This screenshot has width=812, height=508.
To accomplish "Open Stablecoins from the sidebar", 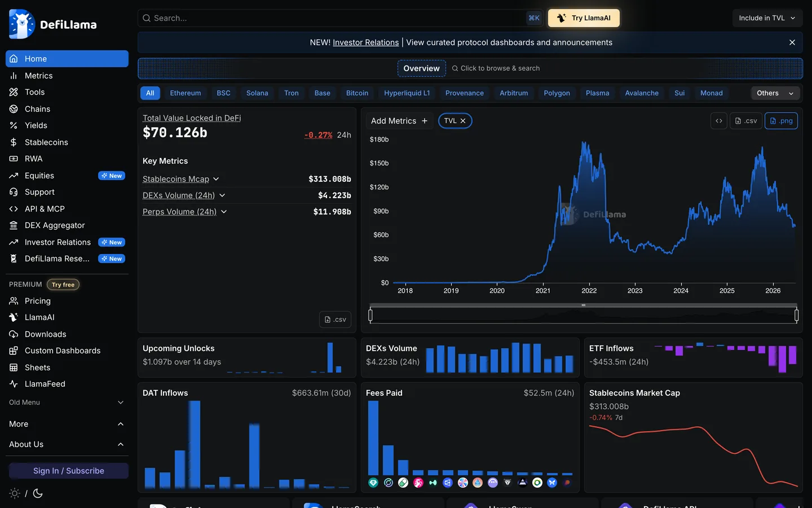I will point(67,142).
